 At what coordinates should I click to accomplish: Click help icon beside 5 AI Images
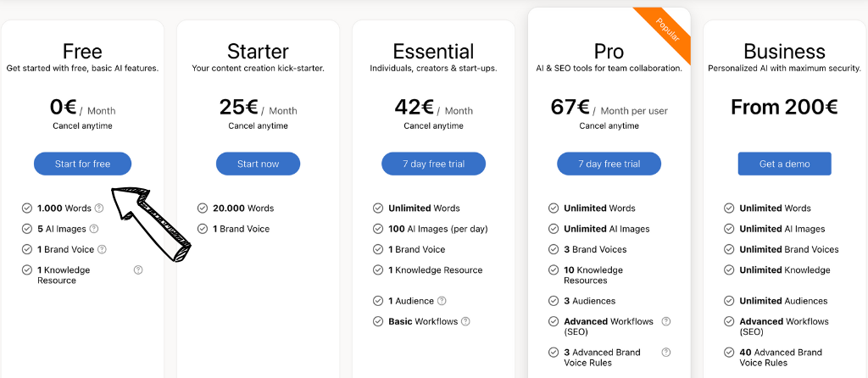click(x=94, y=229)
